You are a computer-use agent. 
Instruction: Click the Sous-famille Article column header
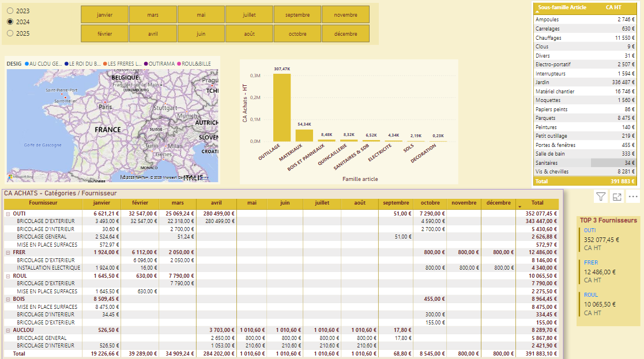562,7
